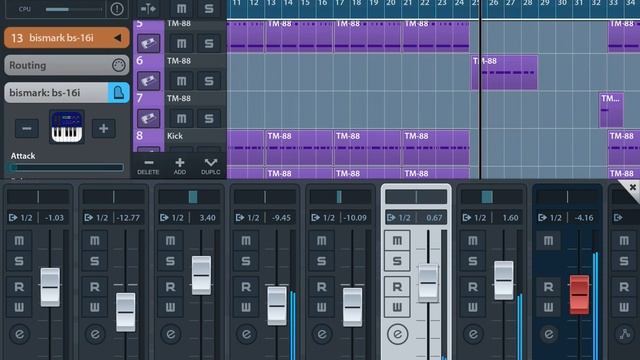Viewport: 640px width, 360px height.
Task: Solo track 6 TM-88
Action: tap(209, 81)
